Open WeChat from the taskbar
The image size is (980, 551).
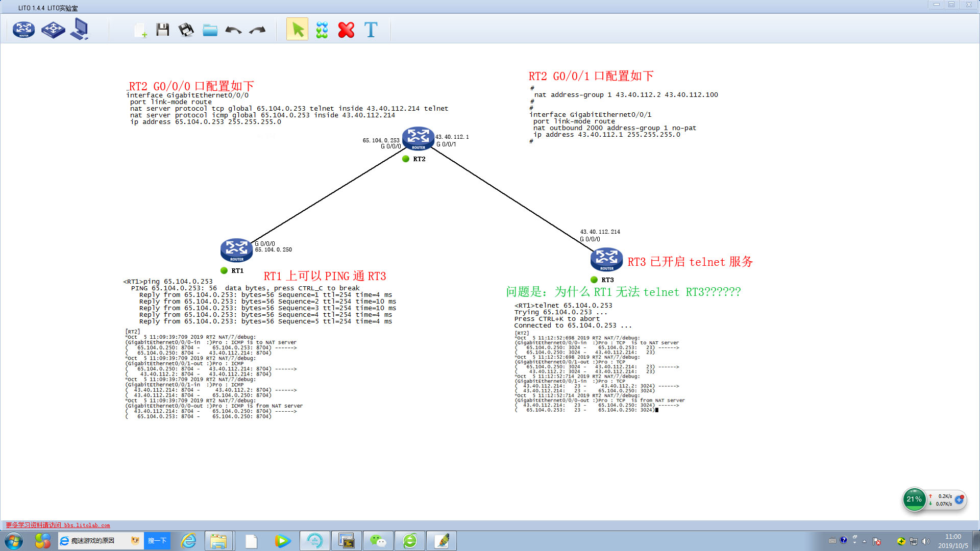click(378, 541)
